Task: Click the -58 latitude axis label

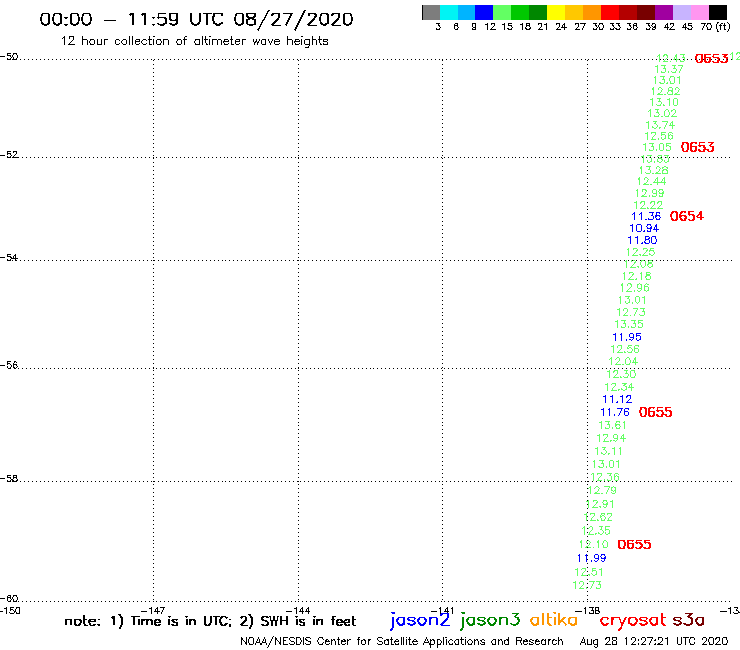Action: coord(9,479)
